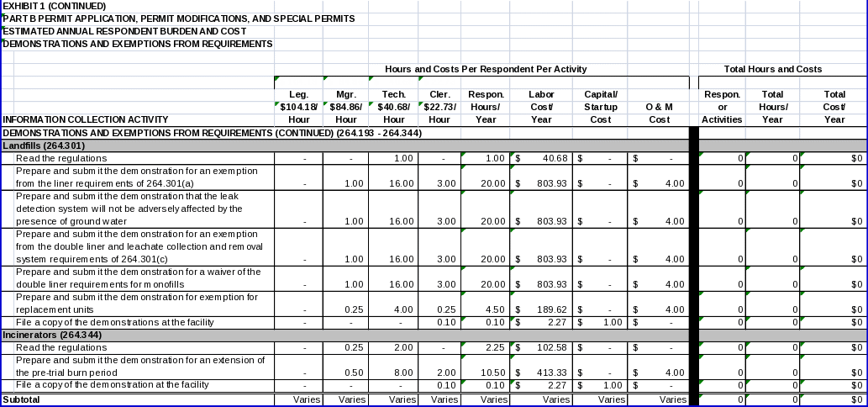Click the ESTIMATED ANNUAL RESPONDENT BURDEN AND COST cell
Viewport: 868px width, 407px height.
point(124,31)
